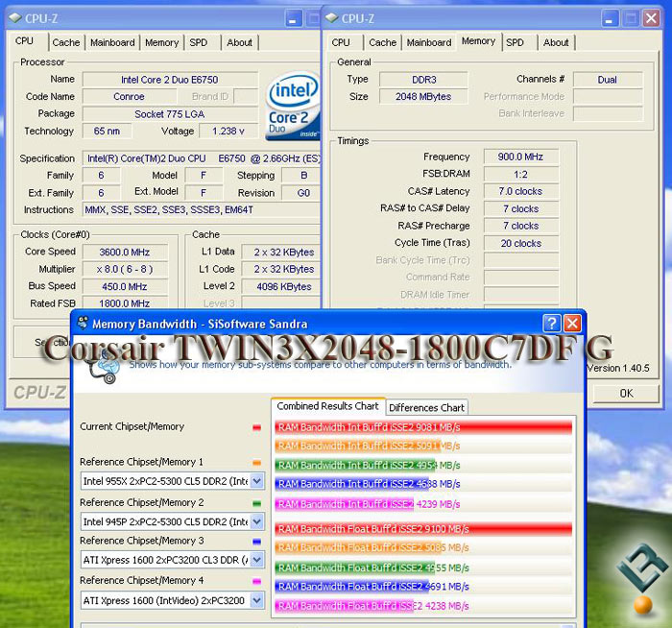672x628 pixels.
Task: Click orange Reference Chipset/Memory 1 color marker
Action: [x=256, y=463]
